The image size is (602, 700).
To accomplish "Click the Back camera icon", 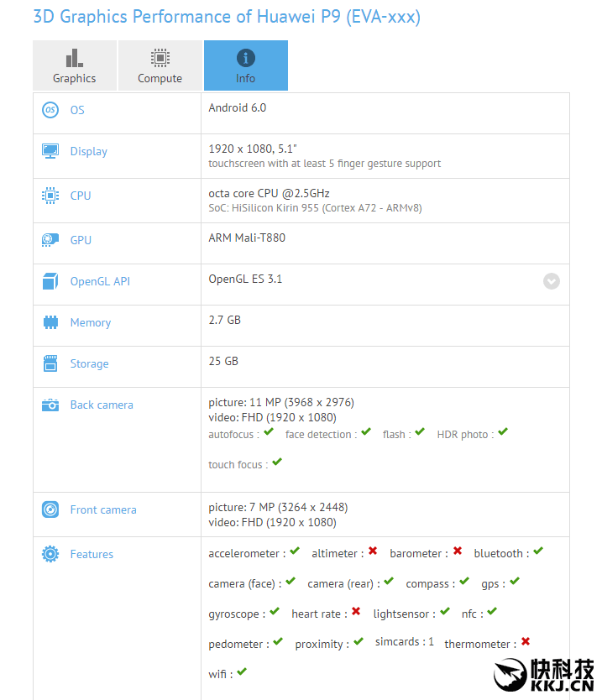I will pos(50,405).
